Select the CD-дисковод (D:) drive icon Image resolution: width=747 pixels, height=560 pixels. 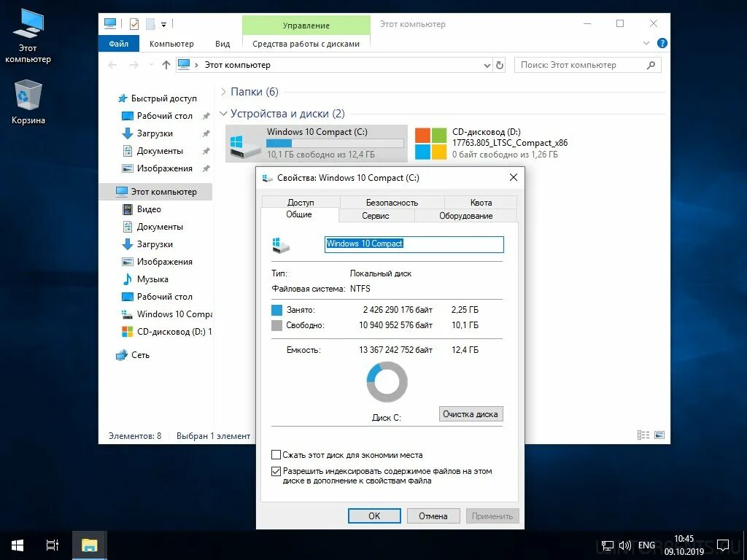point(430,144)
